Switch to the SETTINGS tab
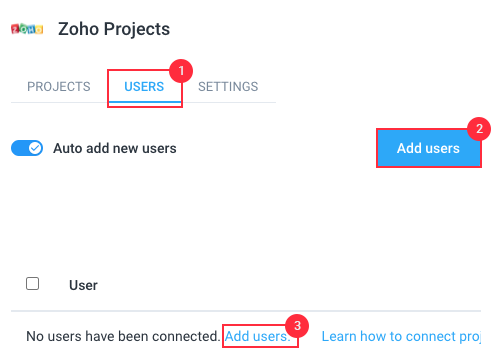This screenshot has width=491, height=364. 228,87
